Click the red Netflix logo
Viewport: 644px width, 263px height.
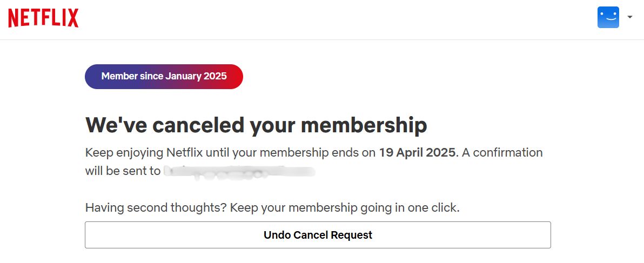point(43,18)
